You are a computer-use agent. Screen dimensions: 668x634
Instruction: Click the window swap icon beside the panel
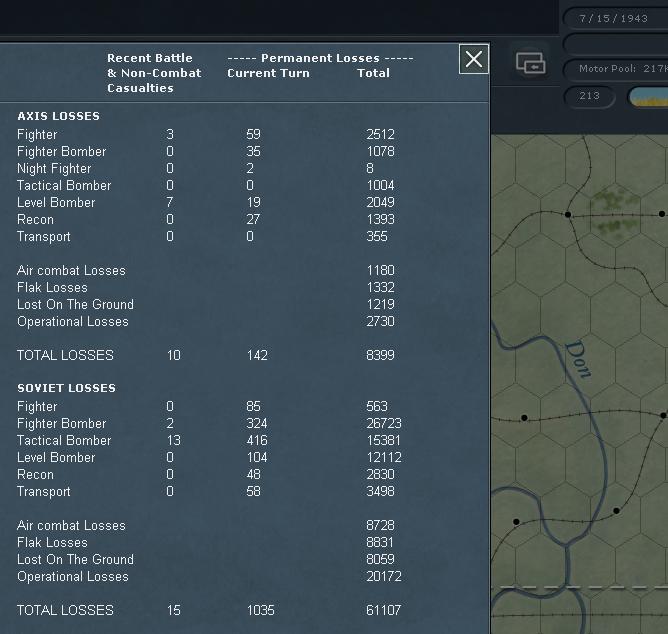point(530,63)
